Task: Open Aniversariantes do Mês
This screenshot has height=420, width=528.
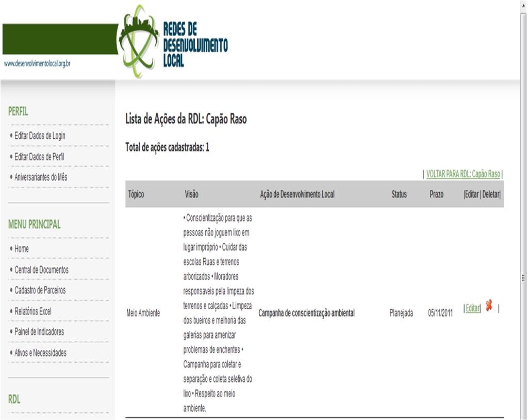Action: (41, 177)
